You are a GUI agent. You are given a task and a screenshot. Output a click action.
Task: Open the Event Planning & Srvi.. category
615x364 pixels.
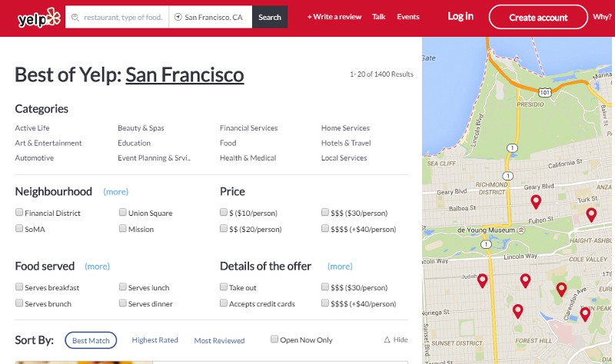(155, 158)
